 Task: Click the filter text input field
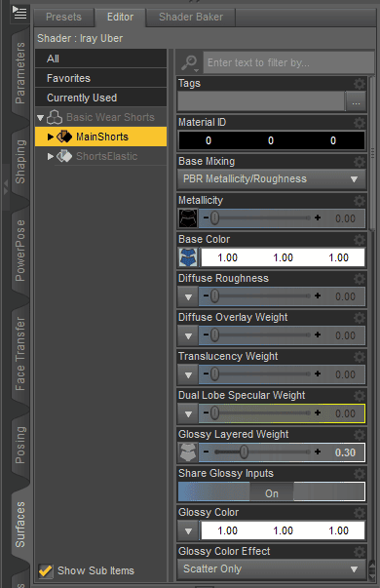(288, 62)
